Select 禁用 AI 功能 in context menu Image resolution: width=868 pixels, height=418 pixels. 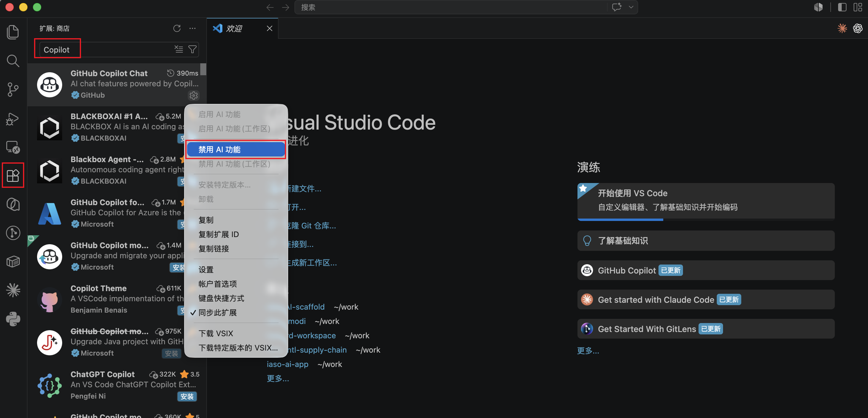pos(236,149)
